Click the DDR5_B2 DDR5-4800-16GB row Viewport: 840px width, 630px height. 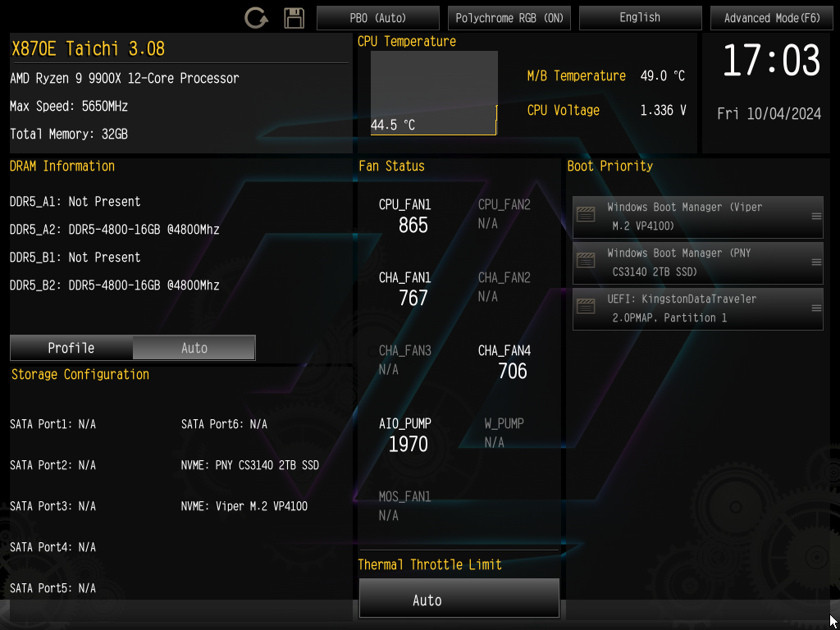click(115, 285)
